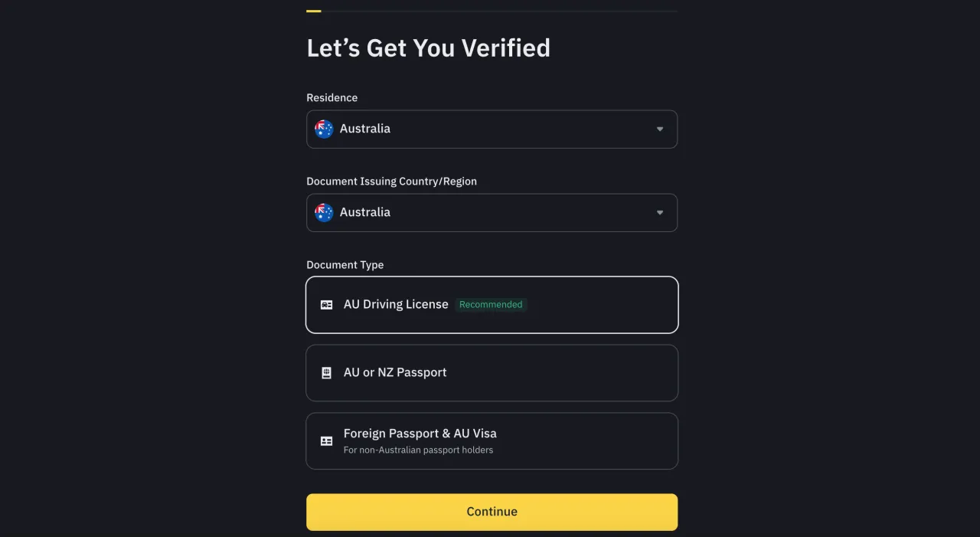Select AU Driving License document type
980x537 pixels.
492,305
